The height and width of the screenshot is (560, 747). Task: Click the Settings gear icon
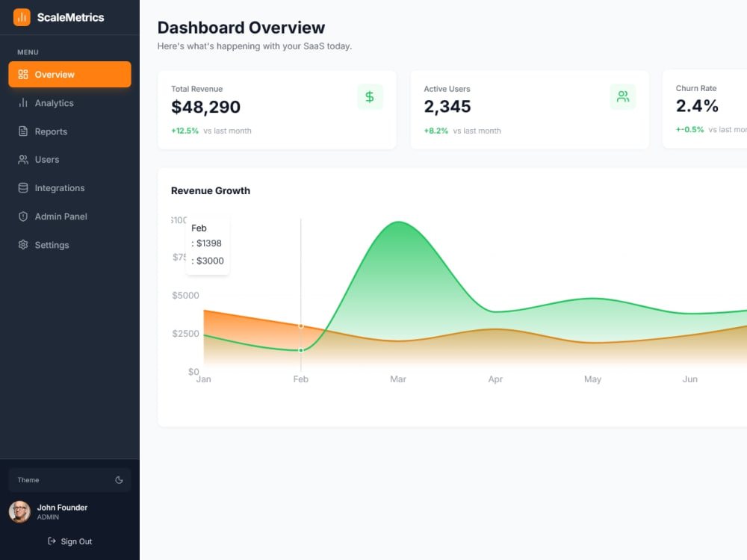click(x=23, y=245)
